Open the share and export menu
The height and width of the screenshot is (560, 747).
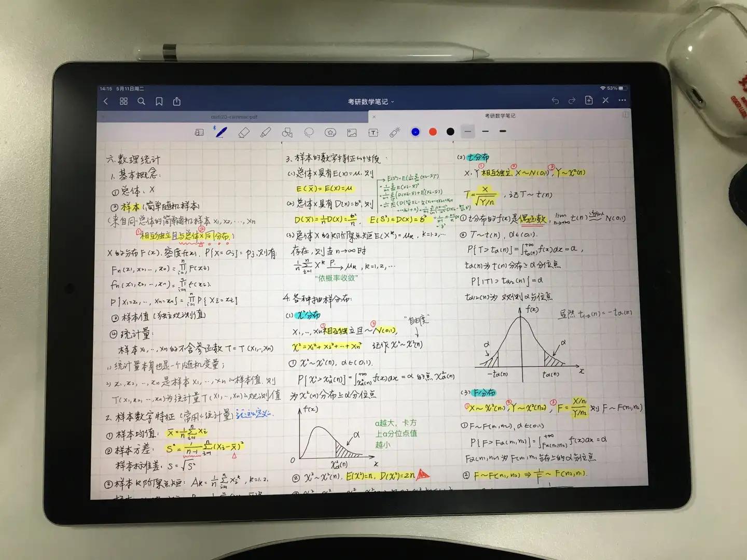[177, 101]
